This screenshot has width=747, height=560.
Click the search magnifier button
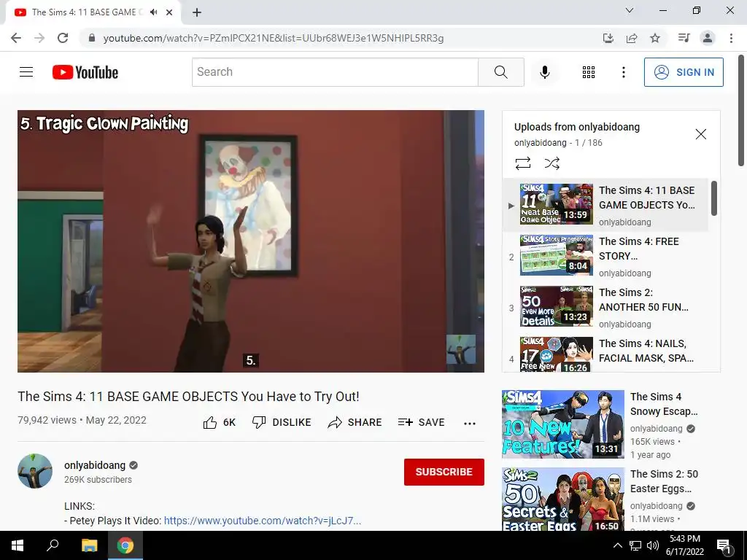coord(500,72)
